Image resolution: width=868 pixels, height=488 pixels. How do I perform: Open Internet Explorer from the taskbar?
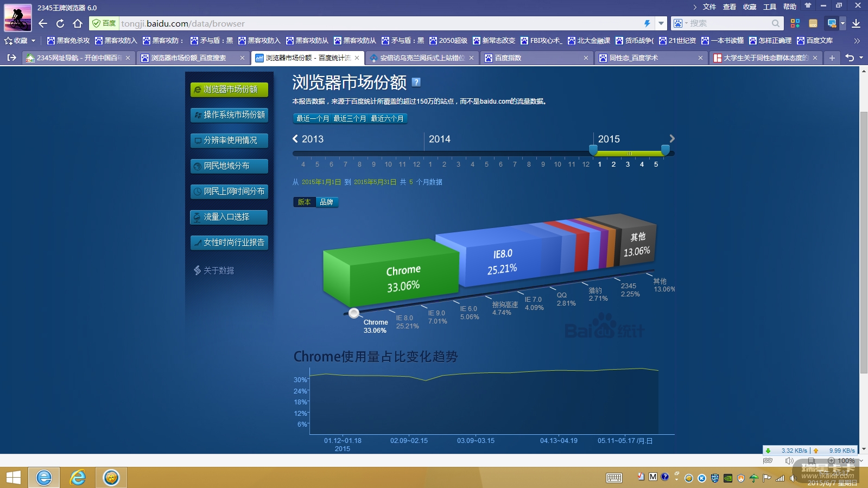click(x=78, y=478)
